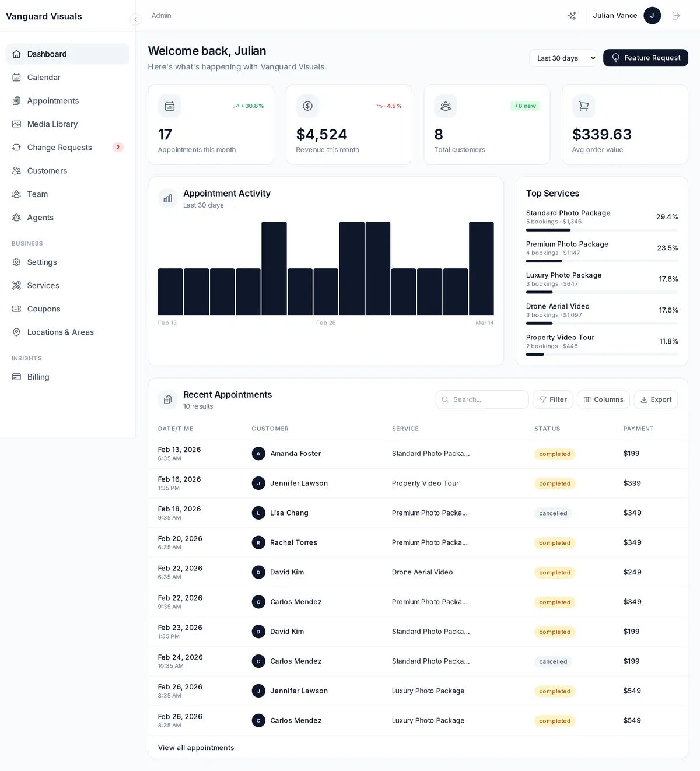Go to the Settings page
700x771 pixels.
(x=41, y=262)
